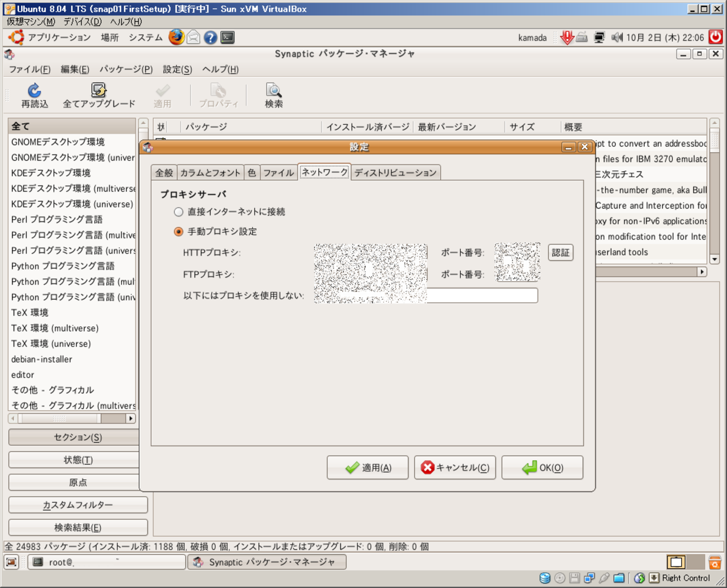Click the category list horizontal scrollbar

(72, 418)
